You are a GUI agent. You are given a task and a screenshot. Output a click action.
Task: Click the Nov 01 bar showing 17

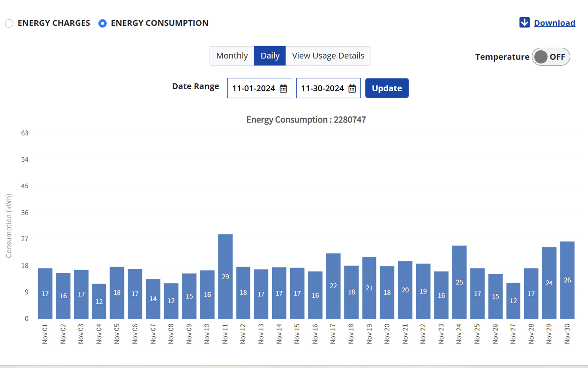(45, 293)
